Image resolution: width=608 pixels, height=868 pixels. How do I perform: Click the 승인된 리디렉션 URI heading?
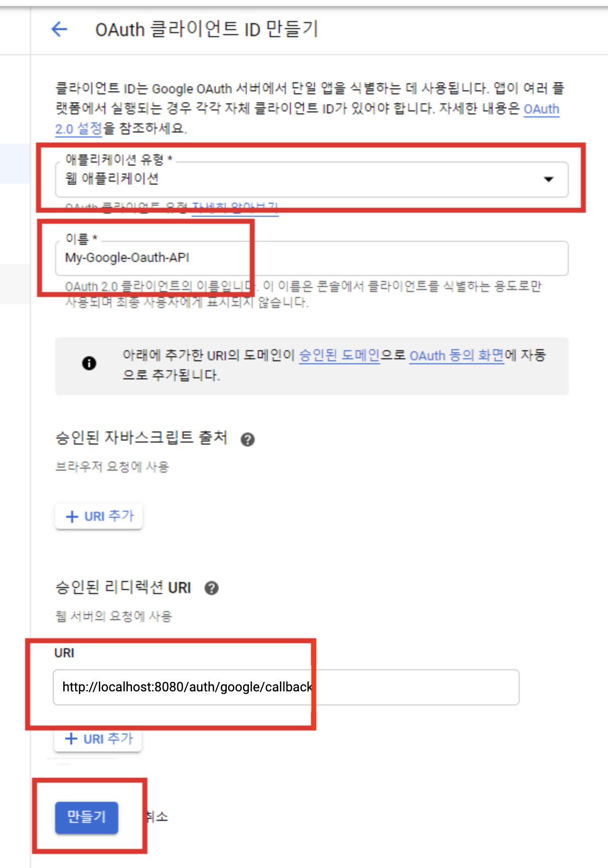pyautogui.click(x=123, y=588)
